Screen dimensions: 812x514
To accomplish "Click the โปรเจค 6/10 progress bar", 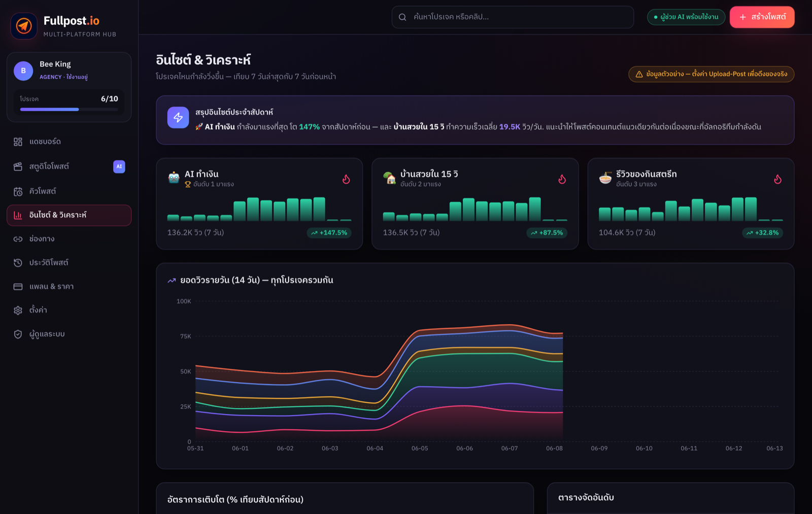I will point(69,109).
